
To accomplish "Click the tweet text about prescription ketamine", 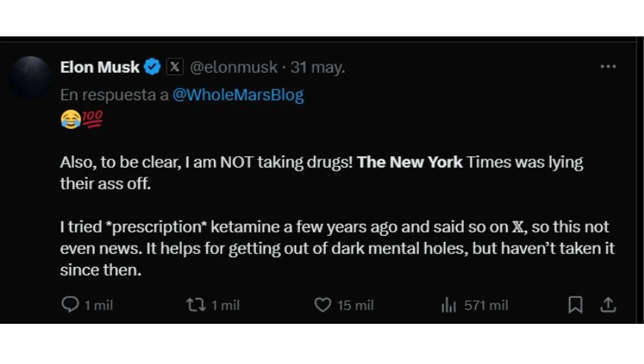I will tap(333, 248).
